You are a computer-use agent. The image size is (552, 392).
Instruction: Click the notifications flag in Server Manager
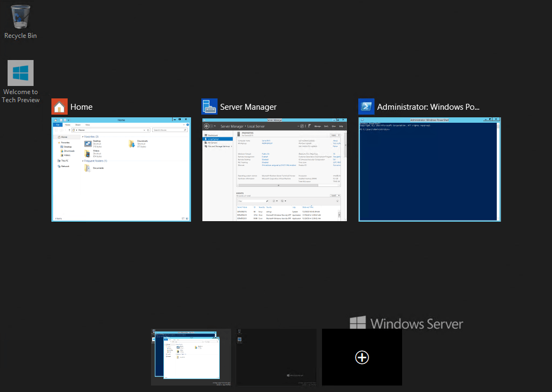(309, 126)
